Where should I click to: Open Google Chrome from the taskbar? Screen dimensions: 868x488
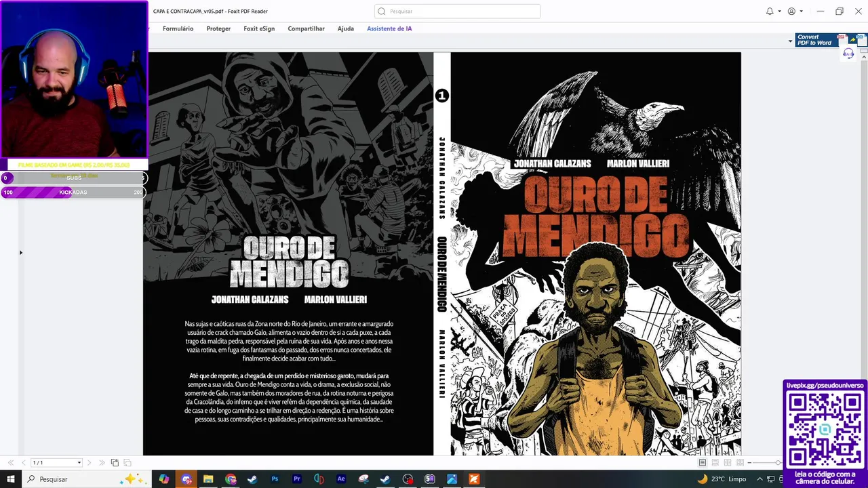[x=231, y=479]
